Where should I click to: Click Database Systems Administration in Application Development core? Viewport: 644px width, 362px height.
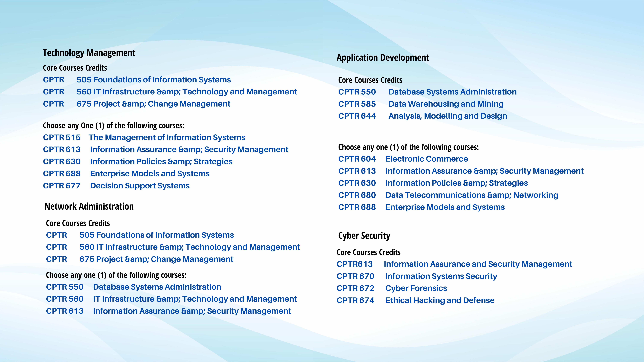click(x=452, y=92)
